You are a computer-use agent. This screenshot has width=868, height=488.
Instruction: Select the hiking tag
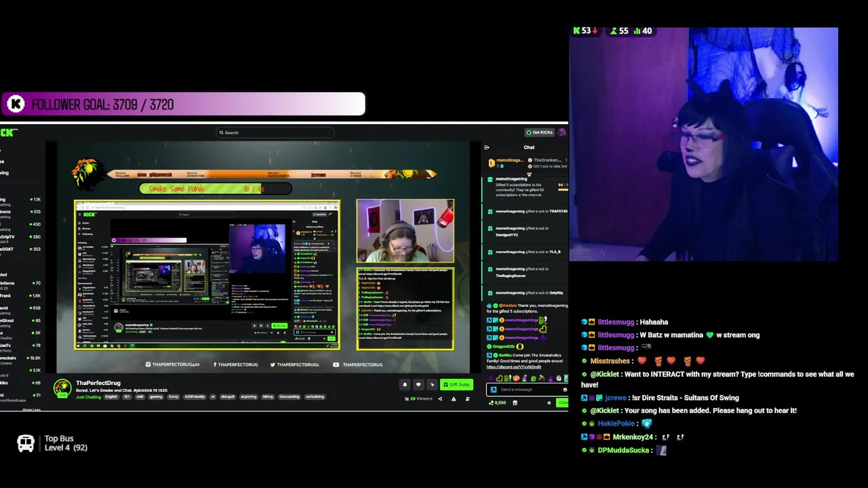point(268,396)
